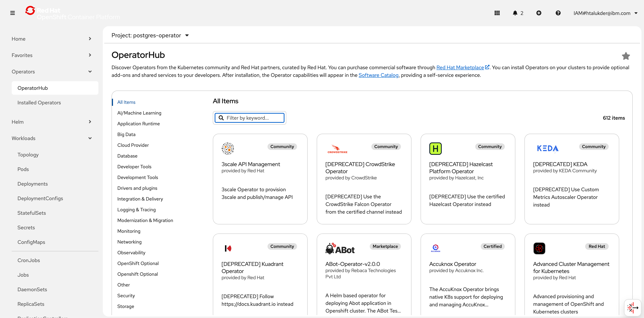Open the IAM user account dropdown
This screenshot has height=318, width=644.
[605, 13]
